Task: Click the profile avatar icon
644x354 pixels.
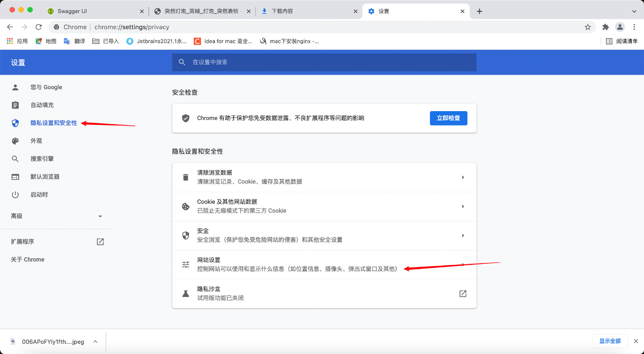Action: [620, 27]
